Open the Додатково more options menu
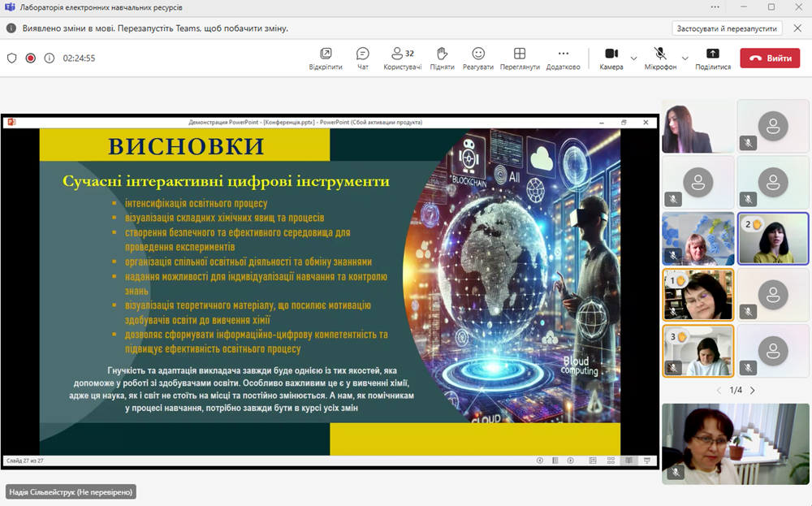This screenshot has width=812, height=506. (564, 57)
